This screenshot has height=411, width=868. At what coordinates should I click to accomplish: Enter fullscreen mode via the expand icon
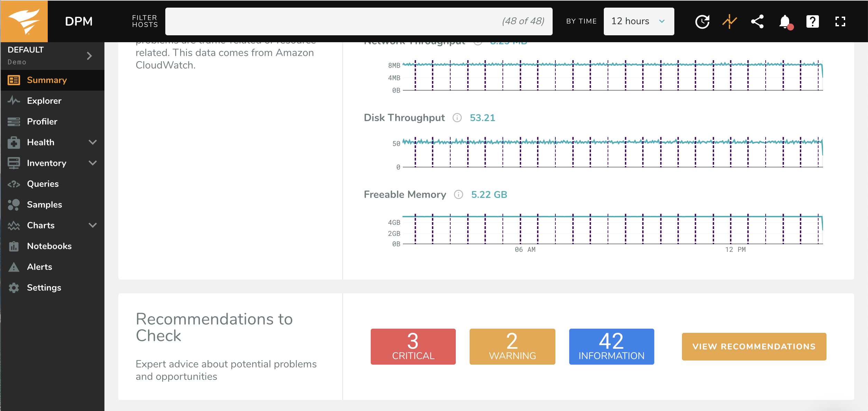pyautogui.click(x=840, y=21)
